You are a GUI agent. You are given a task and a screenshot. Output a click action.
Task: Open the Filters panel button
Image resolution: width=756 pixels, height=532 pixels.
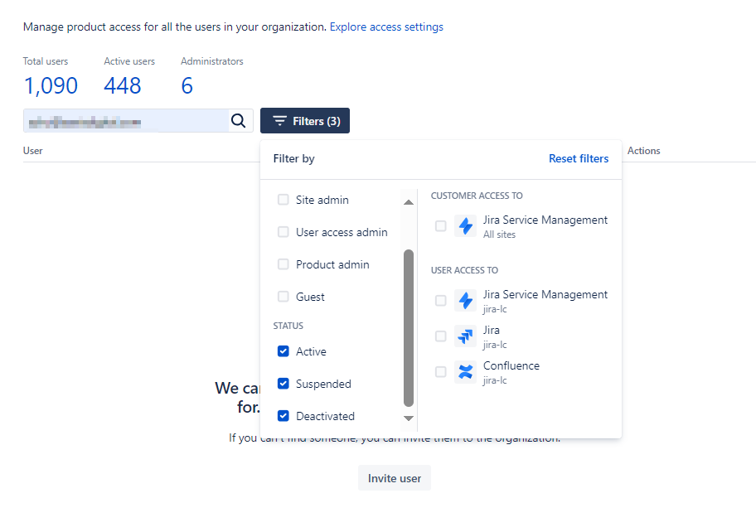pyautogui.click(x=305, y=120)
